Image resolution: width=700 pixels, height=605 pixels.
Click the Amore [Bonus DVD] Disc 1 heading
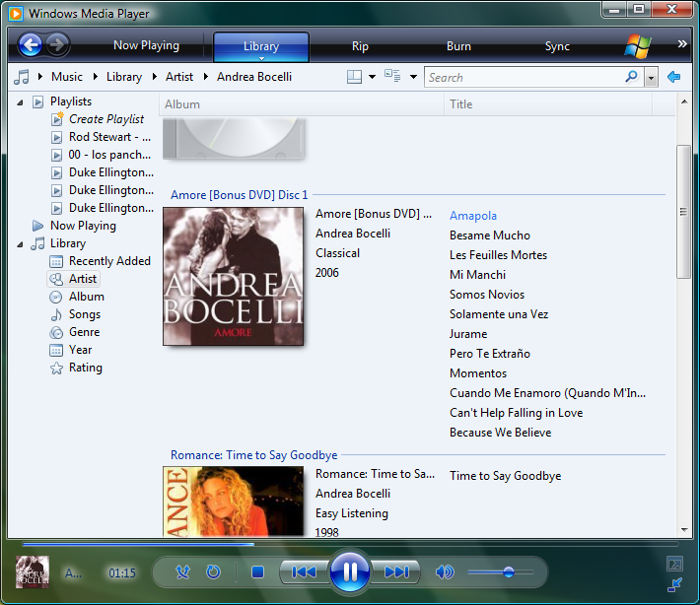(240, 195)
